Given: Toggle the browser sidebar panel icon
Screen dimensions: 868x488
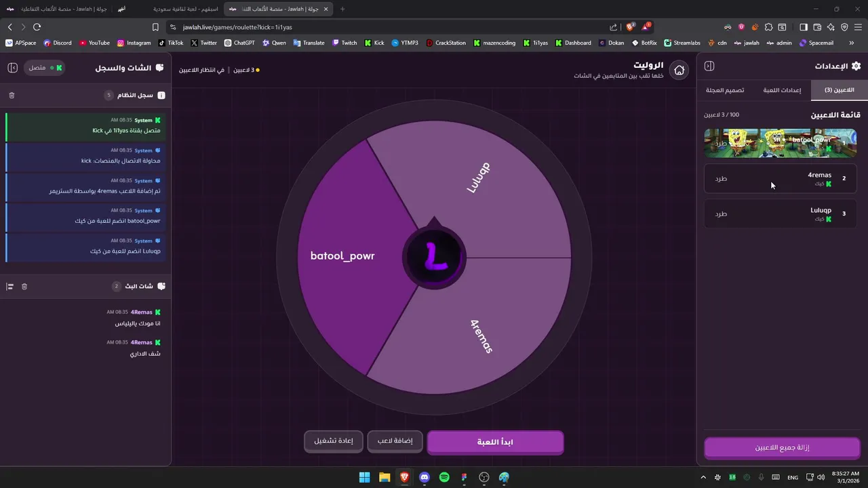Looking at the screenshot, I should coord(804,27).
